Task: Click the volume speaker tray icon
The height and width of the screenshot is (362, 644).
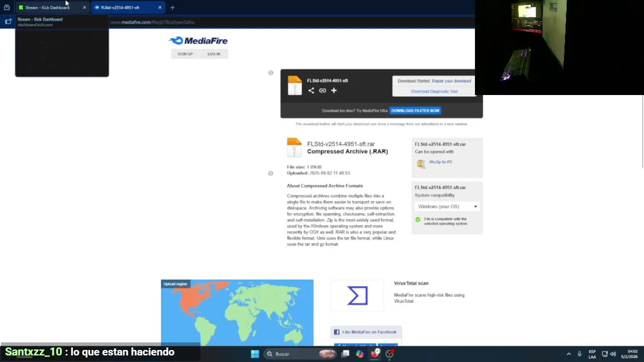Action: pyautogui.click(x=613, y=354)
